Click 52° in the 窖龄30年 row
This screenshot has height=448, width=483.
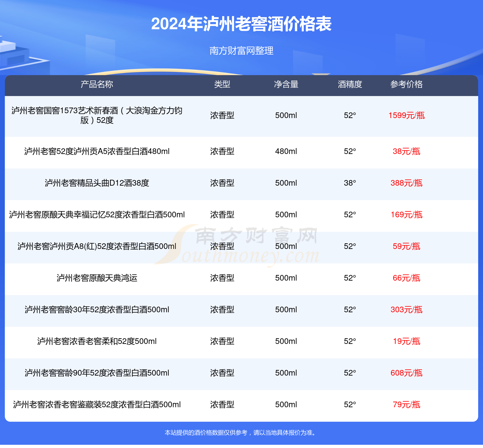(350, 310)
